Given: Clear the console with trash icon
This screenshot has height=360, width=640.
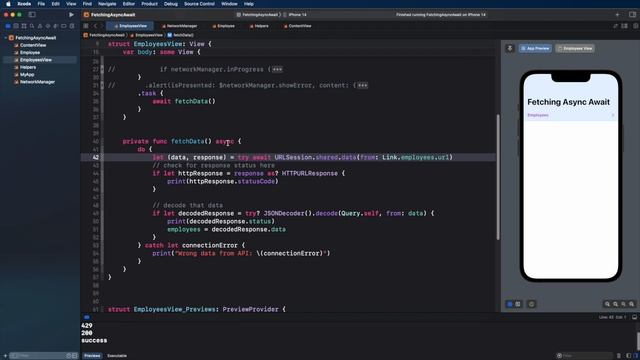Looking at the screenshot, I should click(x=619, y=356).
